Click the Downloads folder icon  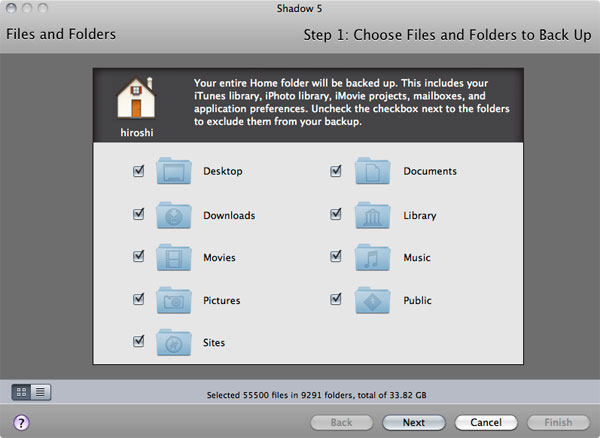click(174, 215)
